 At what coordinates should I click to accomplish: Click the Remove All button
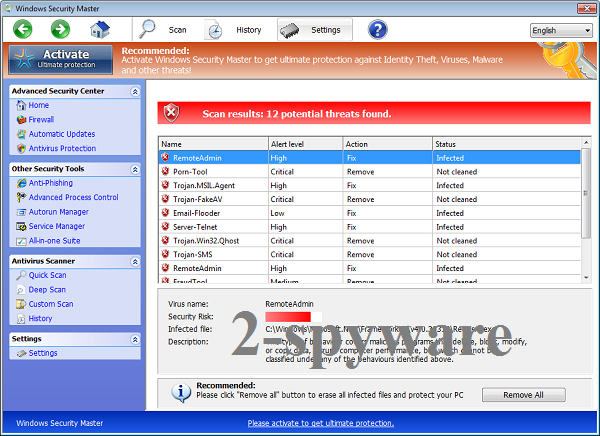[523, 395]
